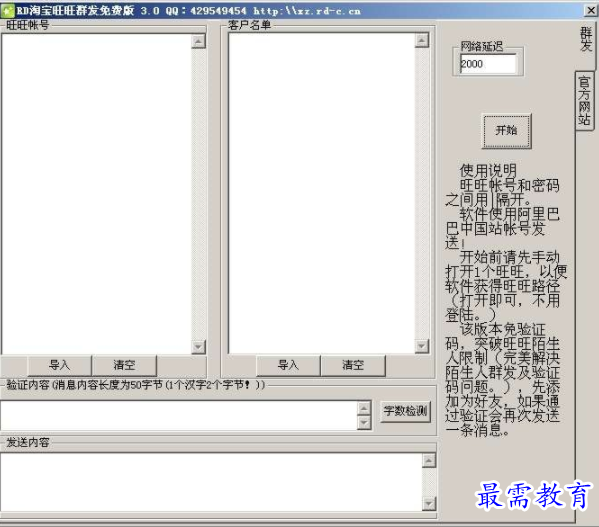Open the 官方网站 tab
This screenshot has height=527, width=599.
click(x=584, y=101)
